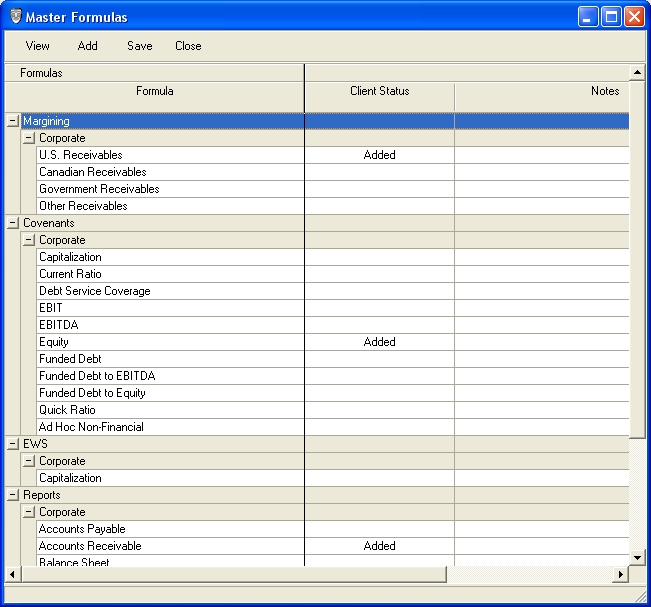Click the vertical scrollbar thumb
651x607 pixels.
637,259
